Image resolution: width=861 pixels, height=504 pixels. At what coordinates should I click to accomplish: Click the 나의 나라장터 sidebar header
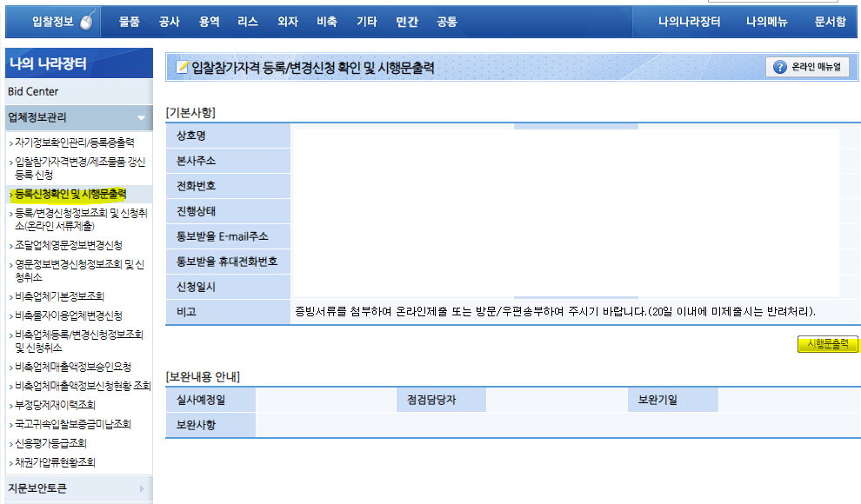pos(79,63)
